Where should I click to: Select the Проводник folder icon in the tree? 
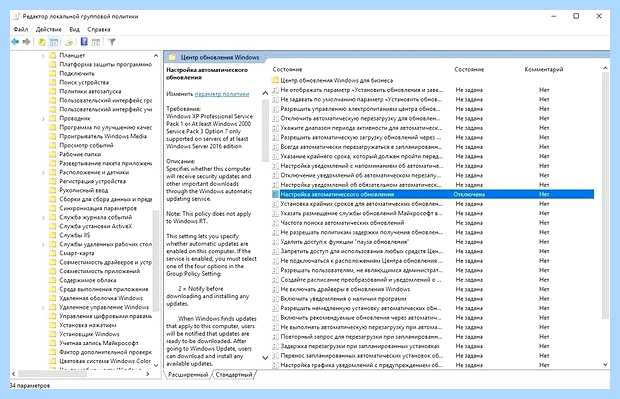coord(52,118)
